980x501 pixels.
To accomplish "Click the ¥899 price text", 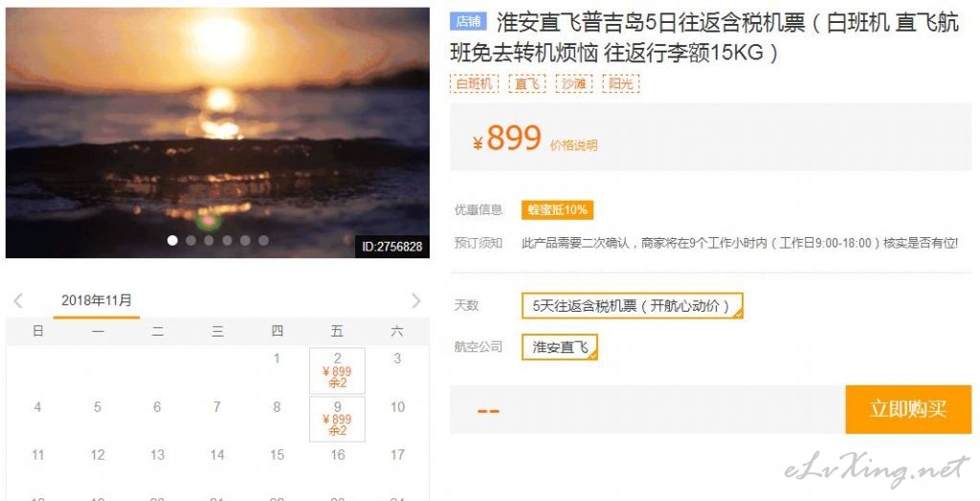I will (507, 139).
